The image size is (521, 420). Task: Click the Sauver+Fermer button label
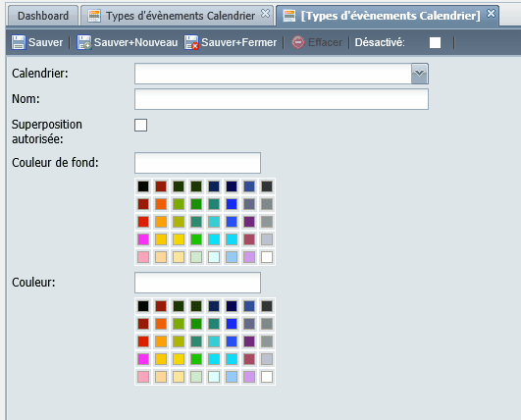pos(238,42)
